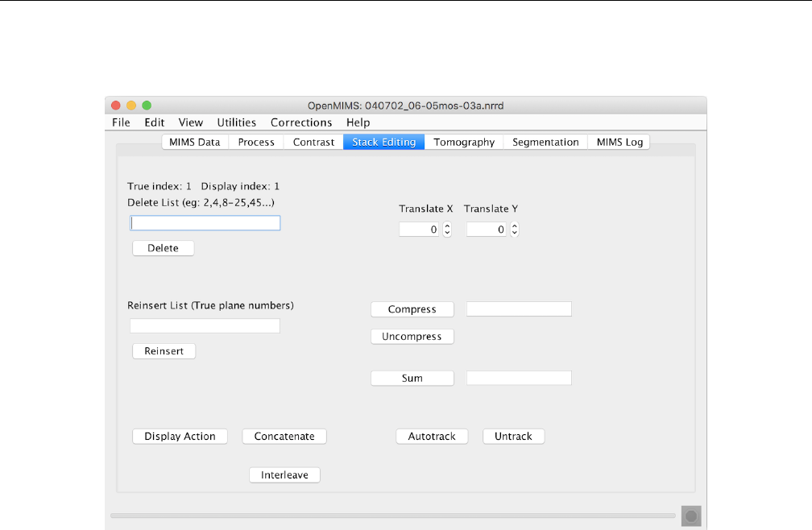Viewport: 812px width, 530px height.
Task: Click the gray stop icon at bottom right
Action: pos(691,516)
